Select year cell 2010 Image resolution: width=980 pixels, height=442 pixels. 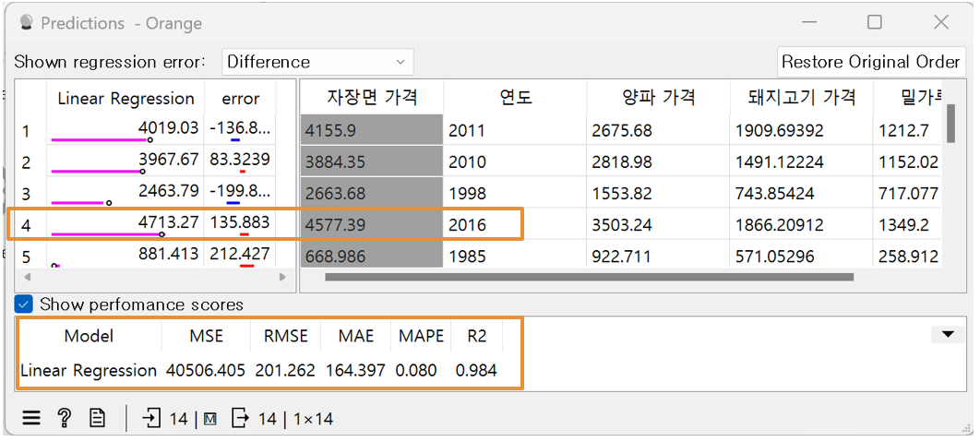pyautogui.click(x=515, y=161)
